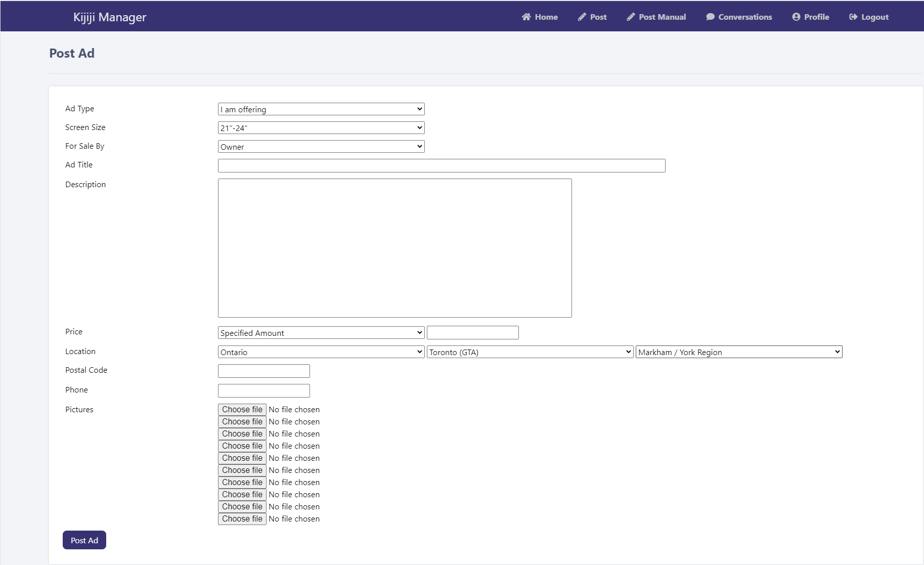Click the last Choose file button
This screenshot has height=565, width=924.
242,519
